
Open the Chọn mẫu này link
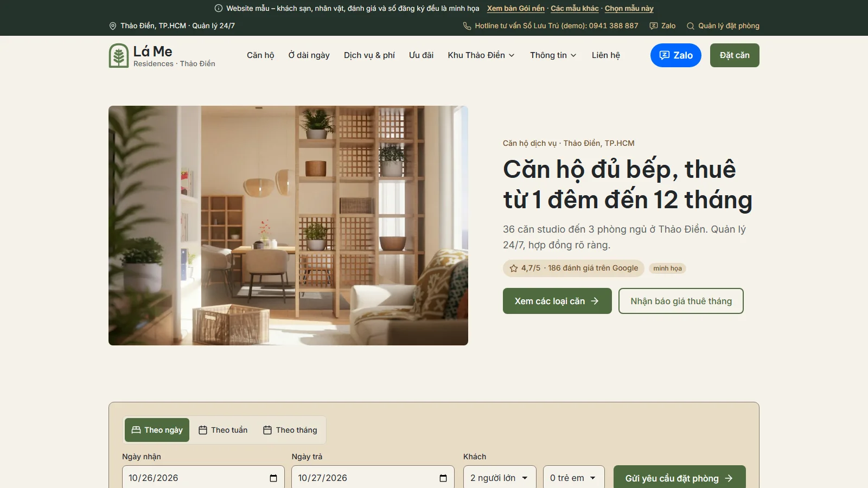(x=629, y=8)
